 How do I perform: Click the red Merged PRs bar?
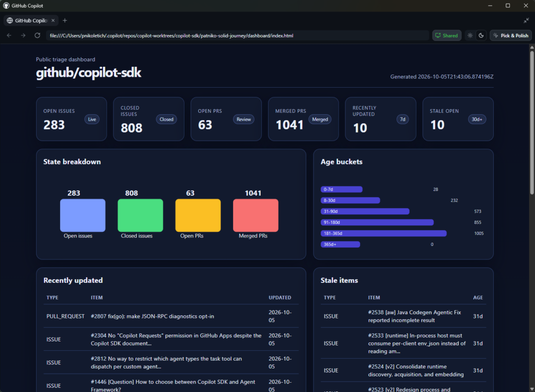[x=255, y=216]
